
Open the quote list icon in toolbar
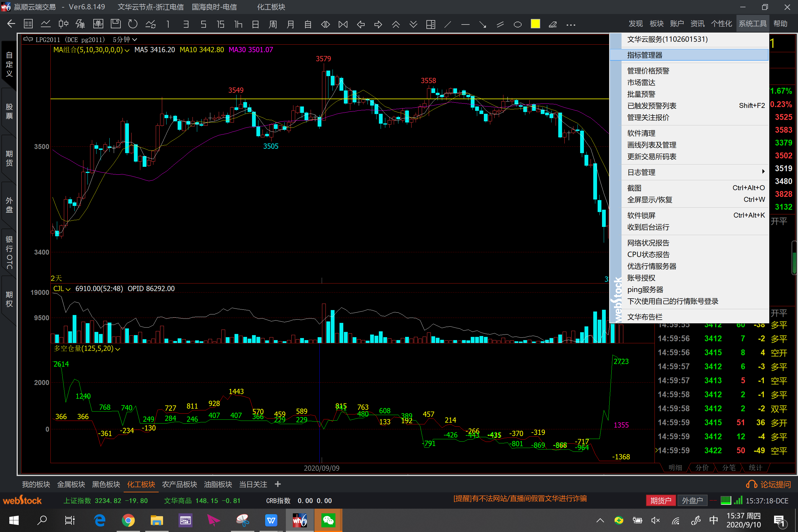point(28,24)
